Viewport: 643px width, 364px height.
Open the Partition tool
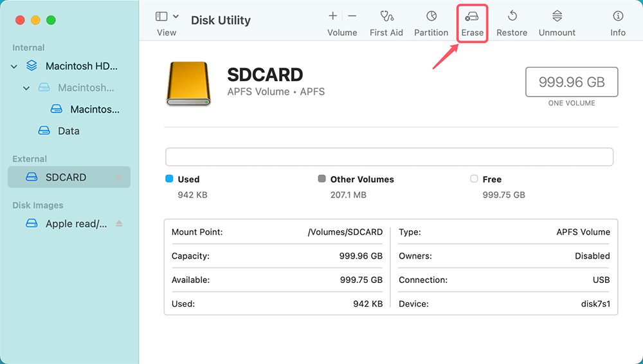pyautogui.click(x=431, y=17)
